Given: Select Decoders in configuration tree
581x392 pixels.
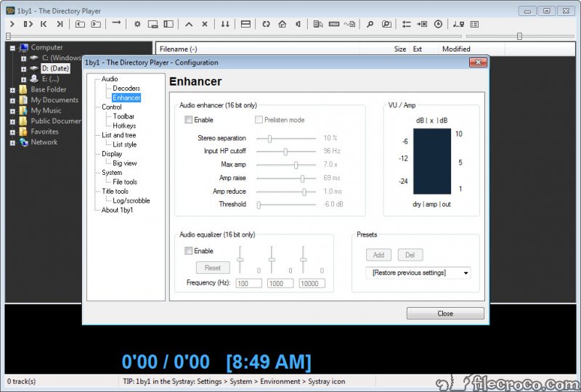Looking at the screenshot, I should pos(126,88).
